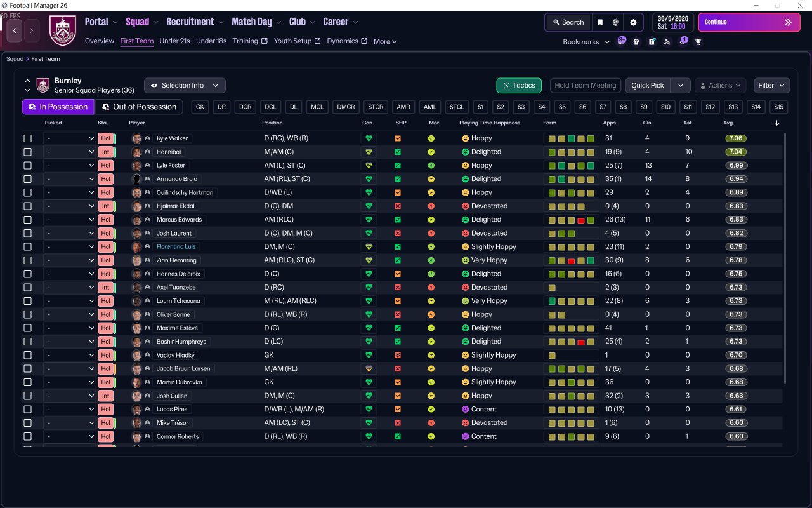Click Marcus Edwards' form indicator squares
The width and height of the screenshot is (812, 508).
(x=572, y=220)
